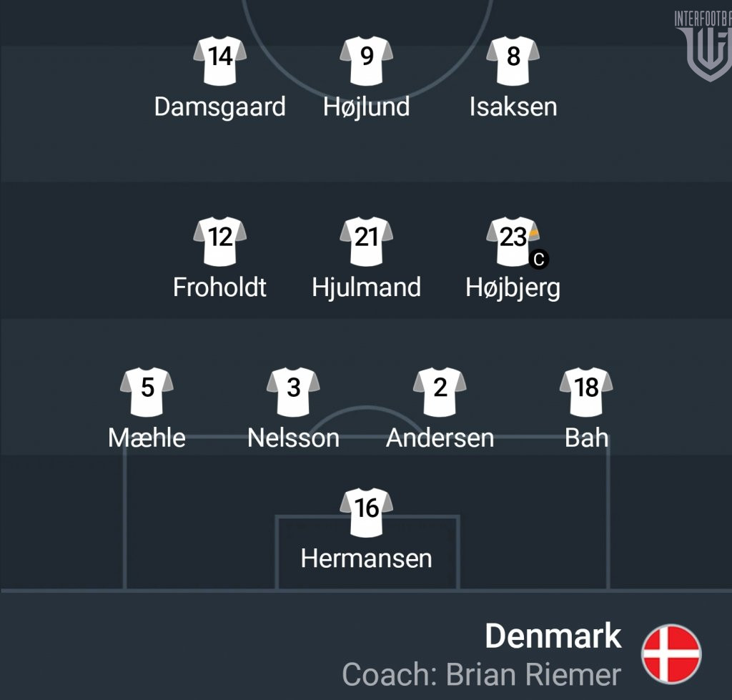The height and width of the screenshot is (700, 732).
Task: Click Coach: Brian Riemer text
Action: click(481, 674)
